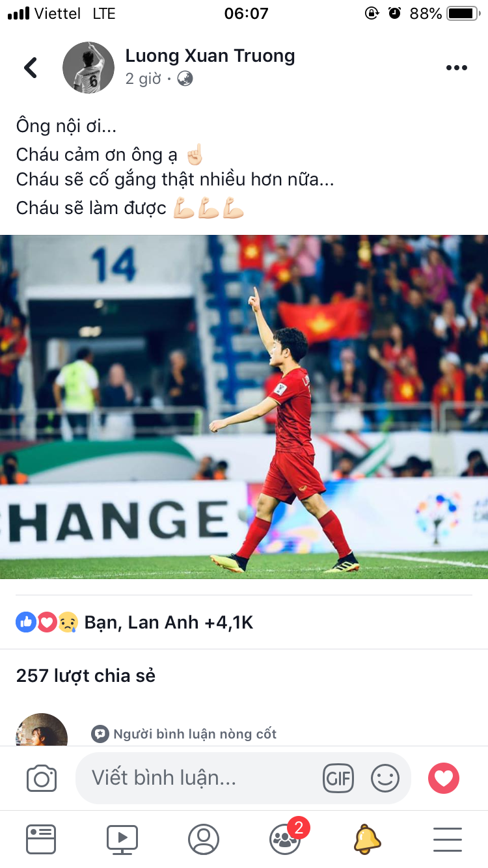Tap the Luong Xuan Truong name link

[x=210, y=56]
